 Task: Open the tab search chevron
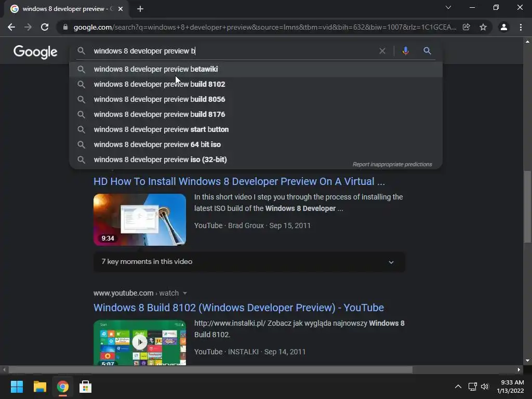448,7
